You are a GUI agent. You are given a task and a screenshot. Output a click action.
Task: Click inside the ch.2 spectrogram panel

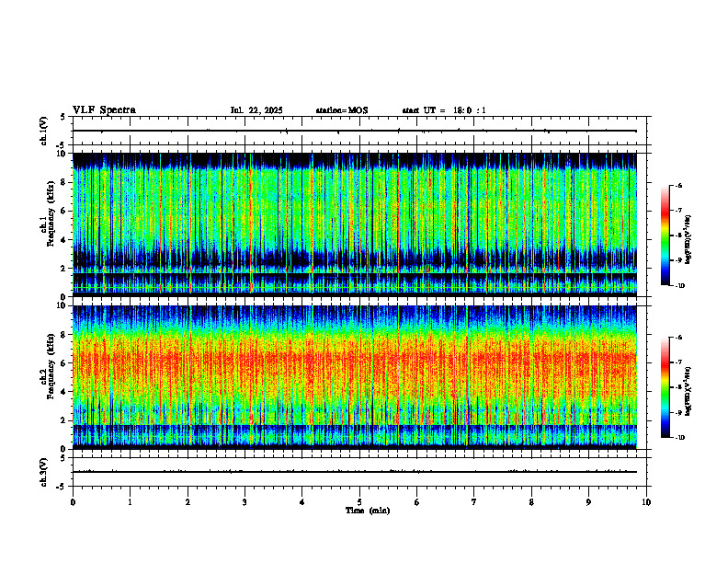pyautogui.click(x=355, y=377)
